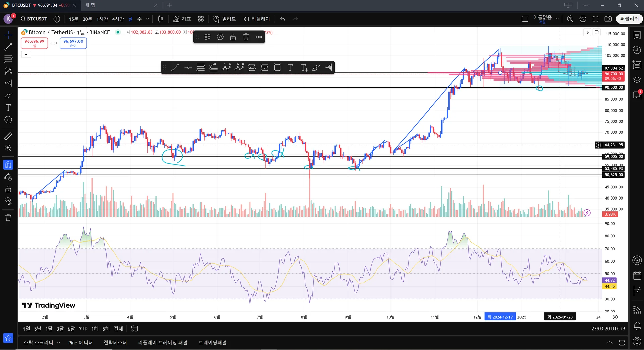The width and height of the screenshot is (644, 350).
Task: Expand the layout name dropdown arrow
Action: 557,19
